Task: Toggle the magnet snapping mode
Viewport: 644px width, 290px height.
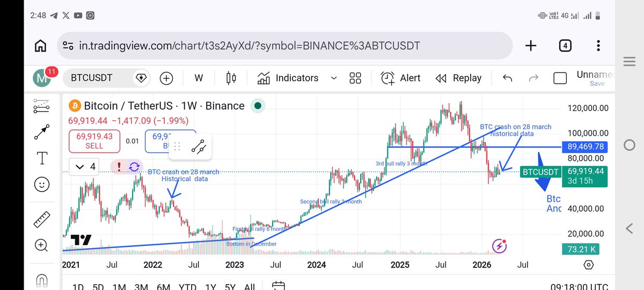Action: [41, 280]
